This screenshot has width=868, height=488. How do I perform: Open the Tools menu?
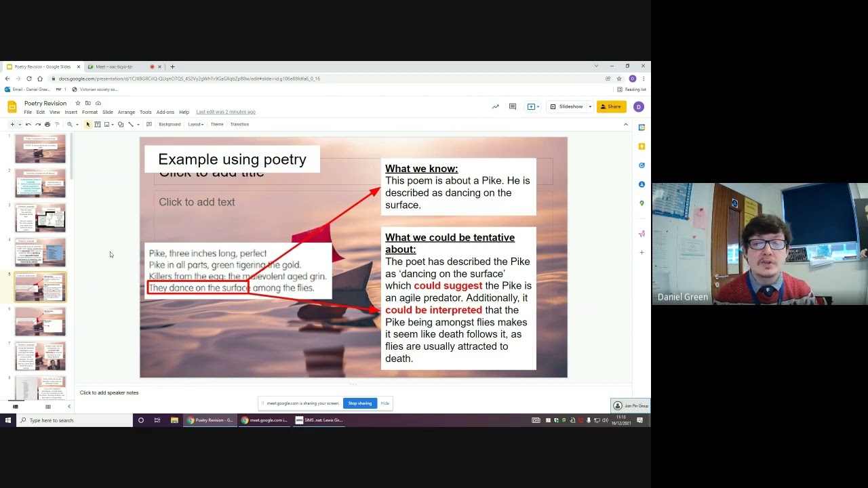pyautogui.click(x=145, y=112)
